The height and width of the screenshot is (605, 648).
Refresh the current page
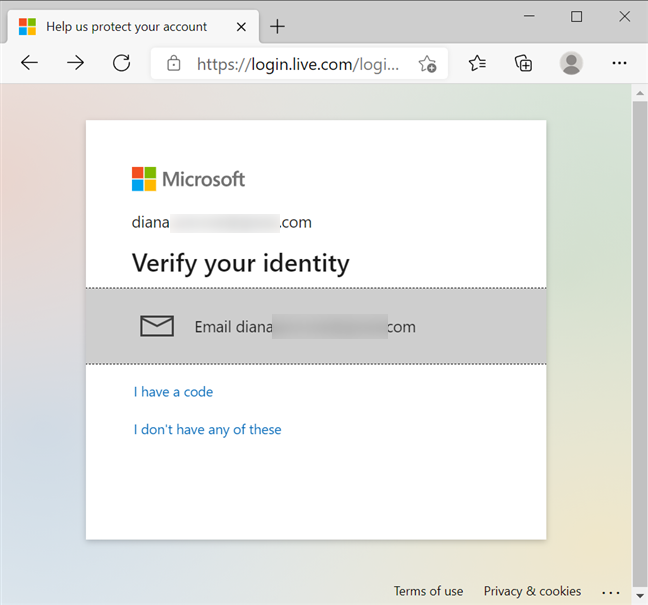click(122, 63)
